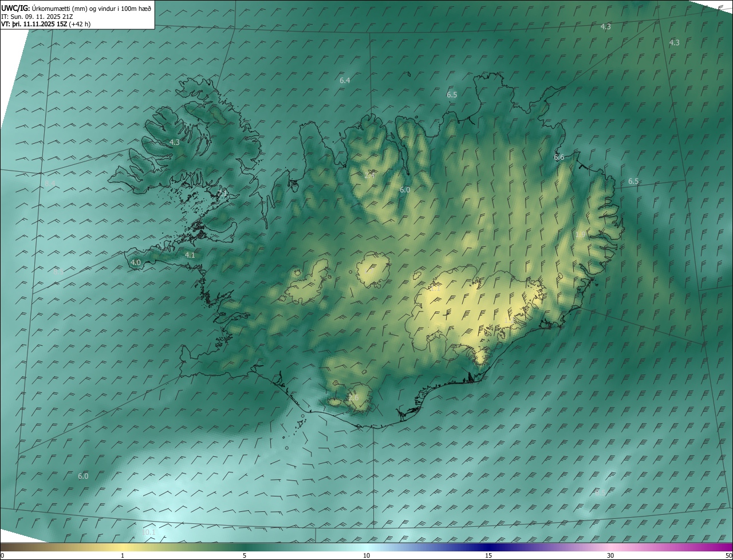Click the 10.1 value above the colorbar
Screen dimensions: 733x560
pos(148,532)
